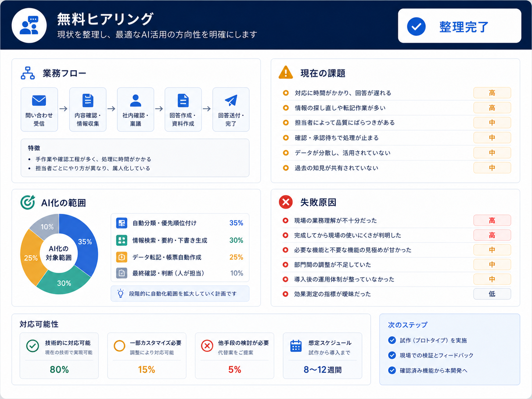The width and height of the screenshot is (532, 399).
Task: Click the 8〜12週間 schedule value
Action: tap(323, 370)
